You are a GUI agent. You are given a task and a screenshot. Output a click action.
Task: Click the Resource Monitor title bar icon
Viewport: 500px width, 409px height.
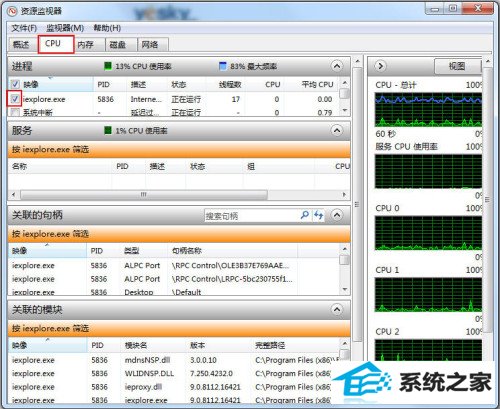pos(12,11)
